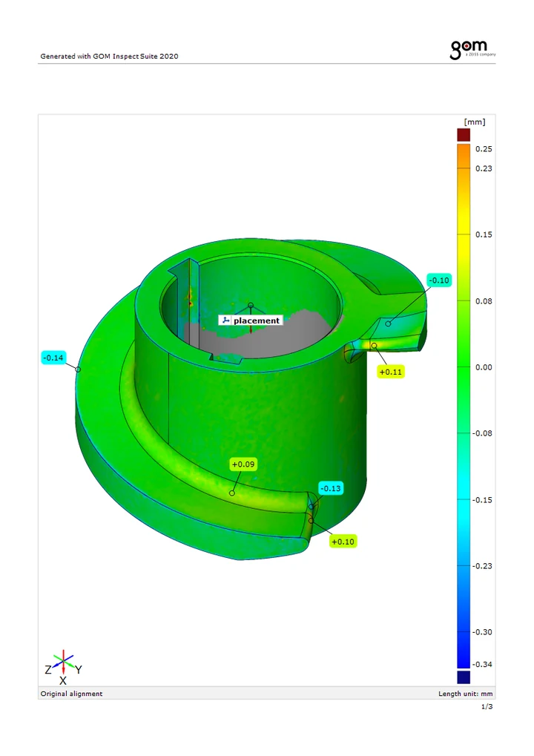
Task: Click the 0.25 legend value
Action: (x=484, y=149)
